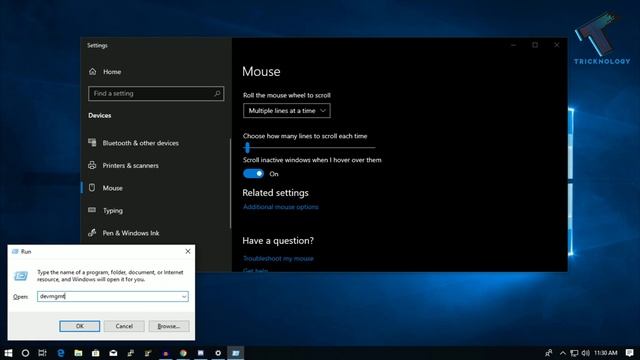Click the mouse icon in sidebar
Viewport: 640px width, 360px height.
[92, 187]
